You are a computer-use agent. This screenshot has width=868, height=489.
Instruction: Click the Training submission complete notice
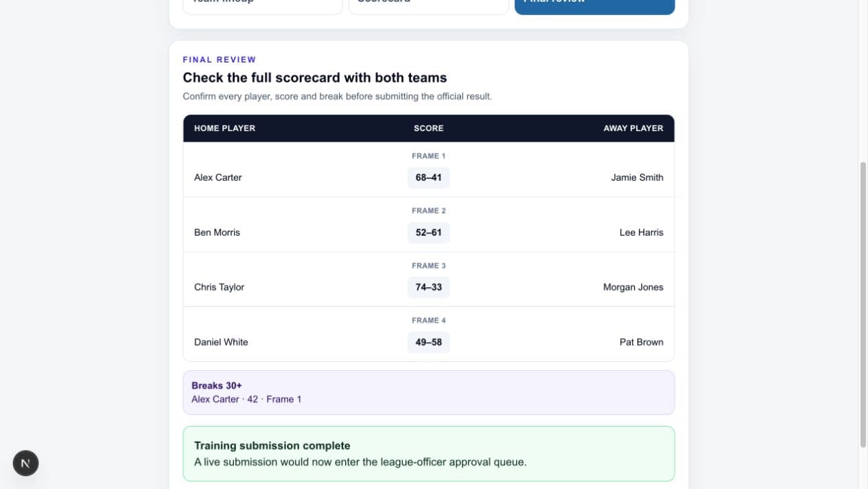click(x=429, y=454)
